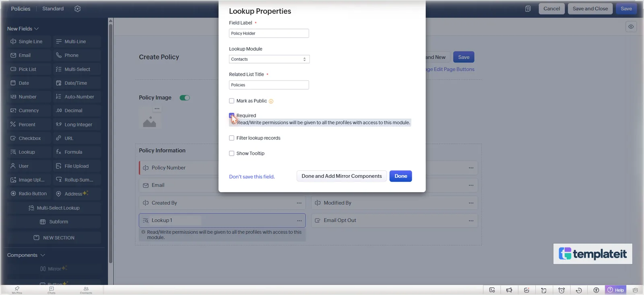Collapse the New Fields section
This screenshot has height=295, width=644.
[23, 29]
